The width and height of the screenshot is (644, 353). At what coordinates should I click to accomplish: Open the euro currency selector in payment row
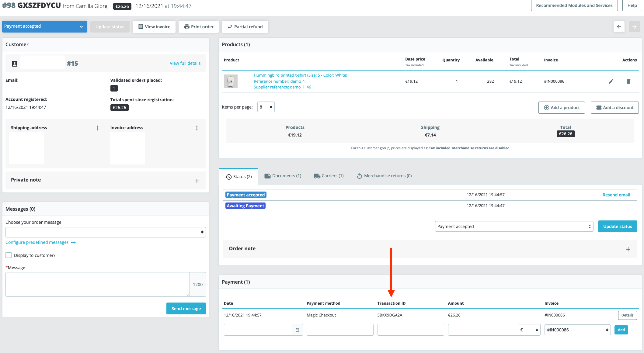(x=529, y=330)
